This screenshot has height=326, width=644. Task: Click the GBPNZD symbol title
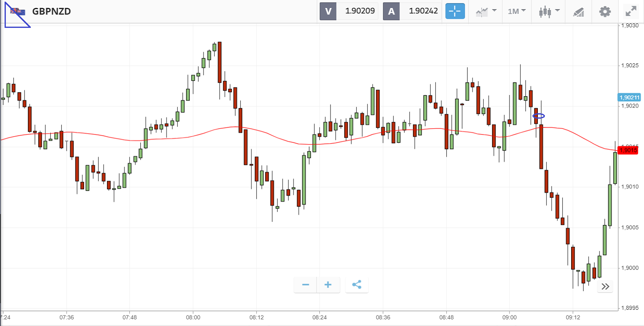tap(52, 11)
